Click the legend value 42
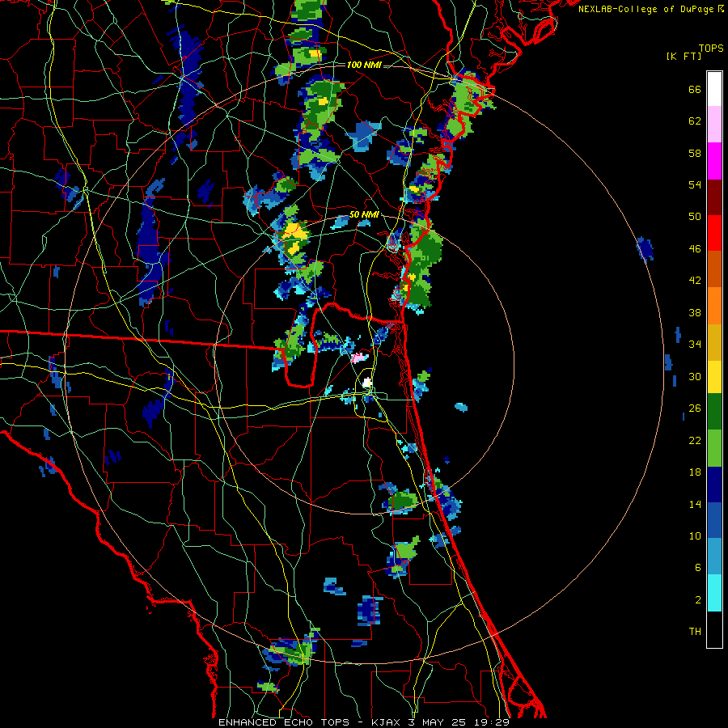 pos(695,281)
